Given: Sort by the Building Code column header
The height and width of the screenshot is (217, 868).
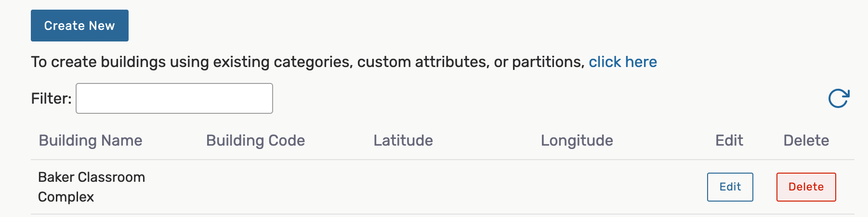Looking at the screenshot, I should 255,140.
